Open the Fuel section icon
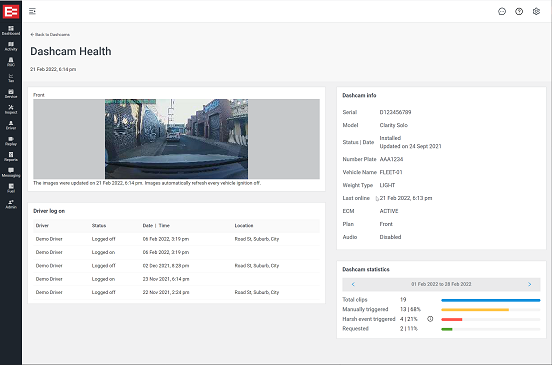 (11, 188)
